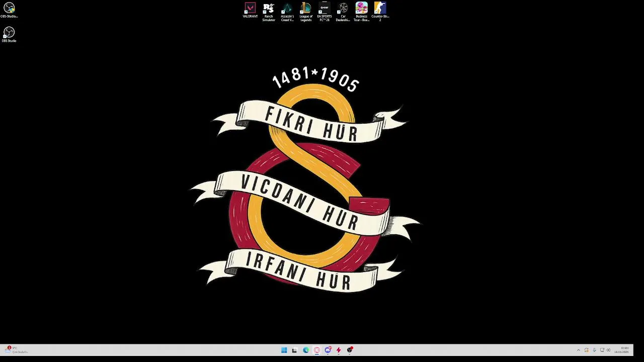Screen dimensions: 644x362
Task: Open the Business Tour board game shortcut
Action: click(362, 12)
